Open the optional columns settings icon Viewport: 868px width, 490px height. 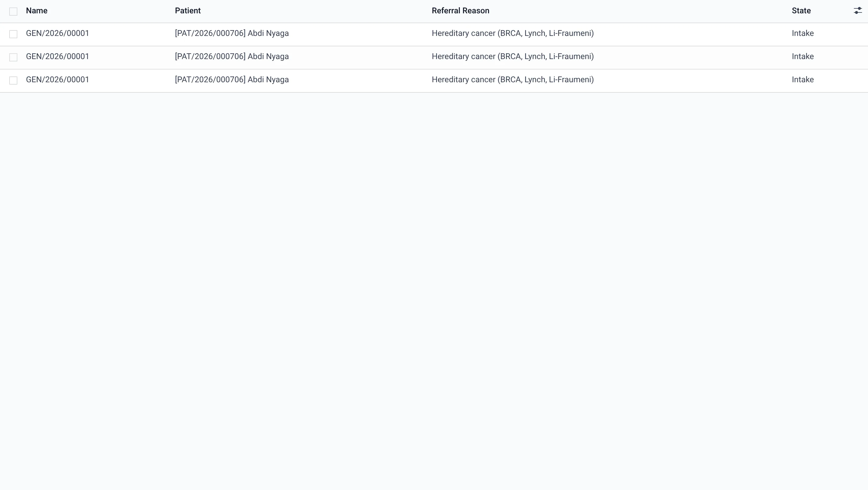(x=858, y=11)
